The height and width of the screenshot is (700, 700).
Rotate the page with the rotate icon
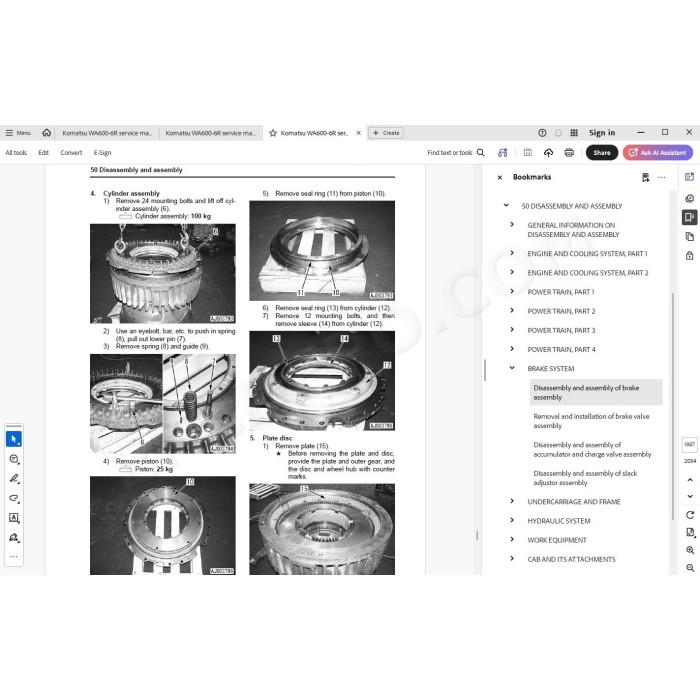690,515
